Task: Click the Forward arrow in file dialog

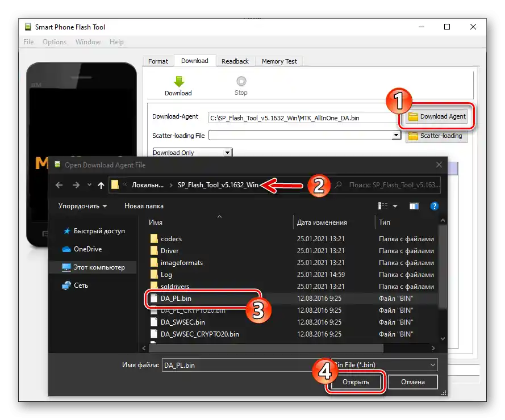Action: click(x=76, y=185)
